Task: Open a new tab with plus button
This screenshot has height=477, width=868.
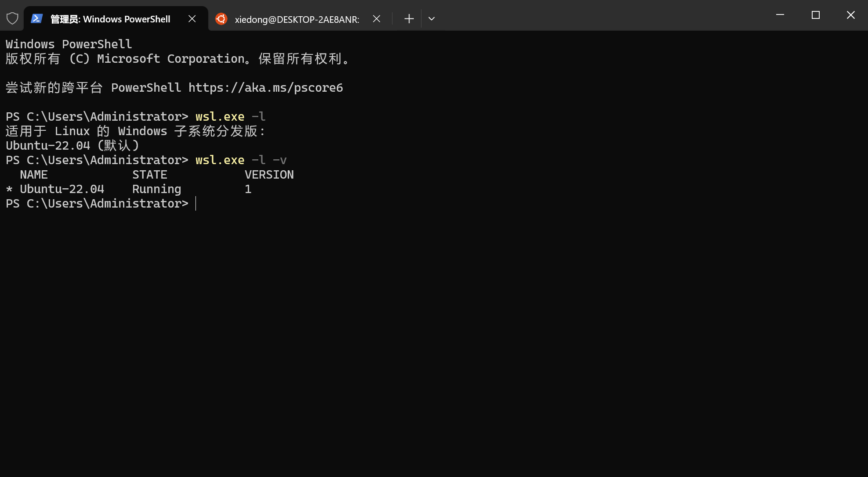Action: point(409,18)
